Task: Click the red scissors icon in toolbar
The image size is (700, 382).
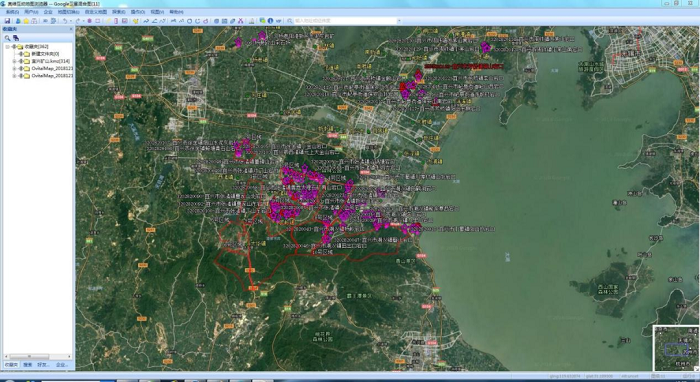Action: (241, 21)
